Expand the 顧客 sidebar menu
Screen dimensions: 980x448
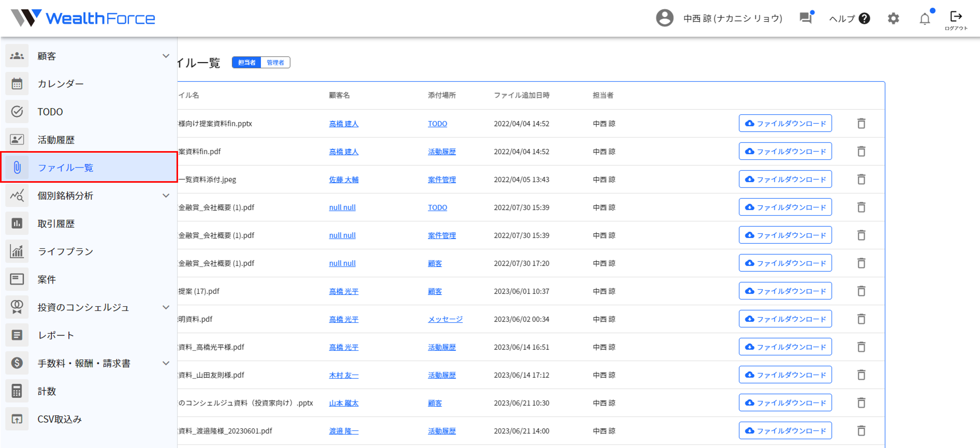click(x=166, y=56)
